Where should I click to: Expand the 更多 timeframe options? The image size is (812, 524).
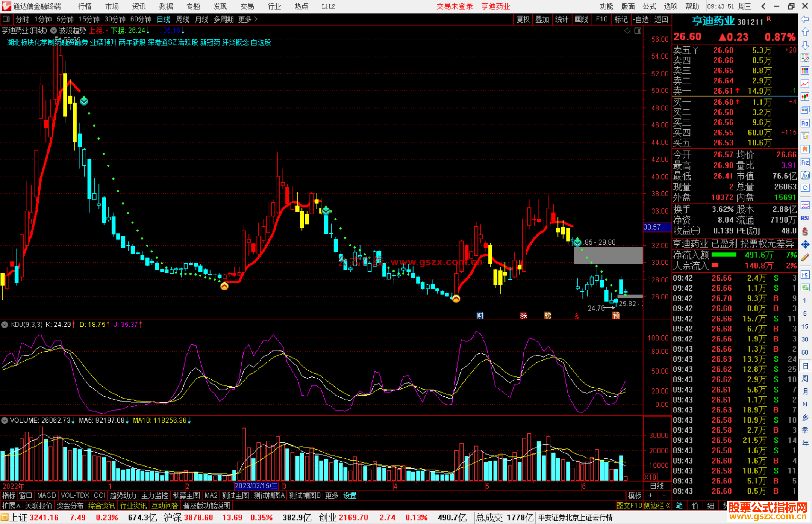click(247, 19)
